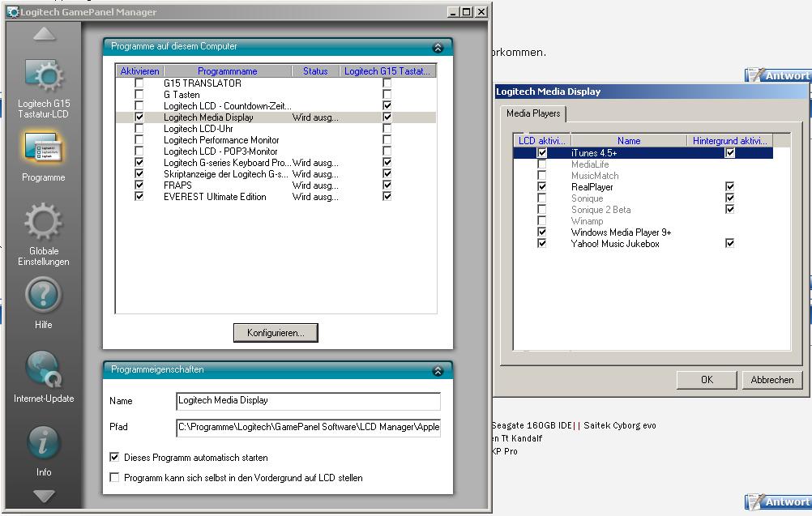
Task: Enable Logitech Performance Monitor Aktivieren checkbox
Action: click(139, 140)
